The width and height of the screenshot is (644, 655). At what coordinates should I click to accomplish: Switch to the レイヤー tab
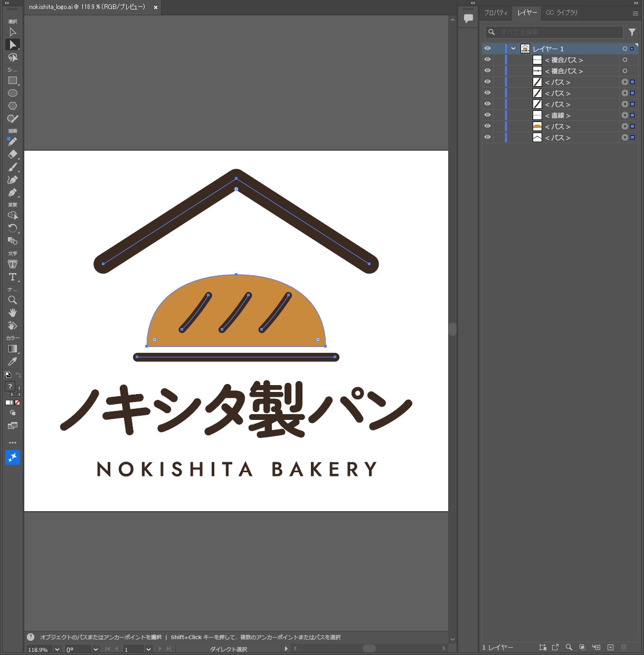point(527,13)
